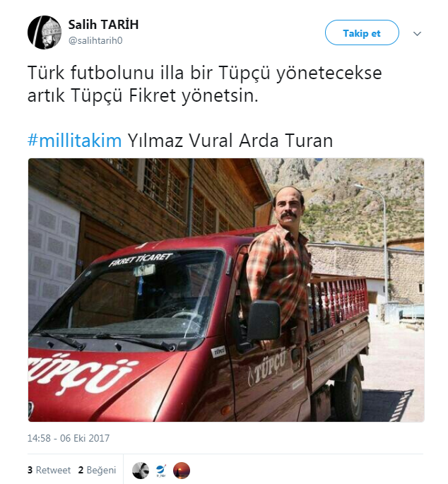Viewport: 448px width, 484px height.
Task: Click Salih TARİH's profile avatar
Action: (x=45, y=33)
